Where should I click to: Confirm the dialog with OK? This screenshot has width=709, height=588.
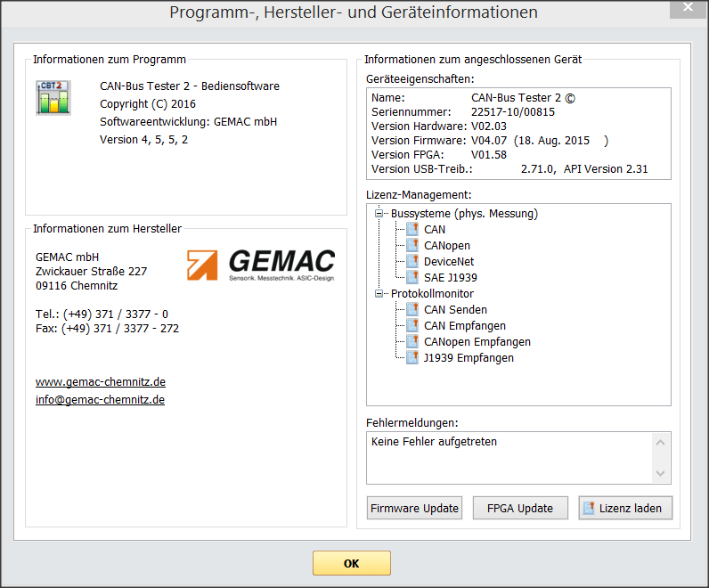[351, 563]
